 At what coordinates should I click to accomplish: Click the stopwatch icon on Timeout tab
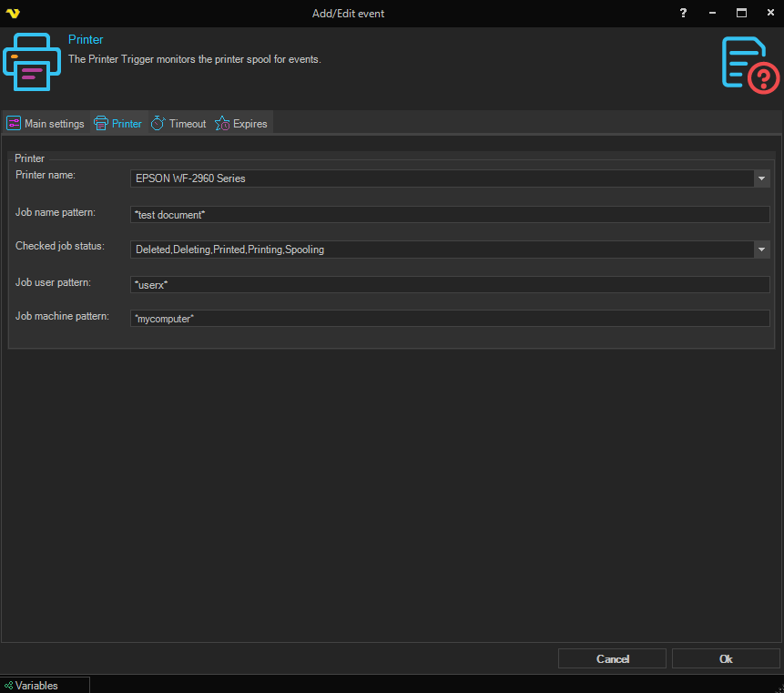pos(158,124)
